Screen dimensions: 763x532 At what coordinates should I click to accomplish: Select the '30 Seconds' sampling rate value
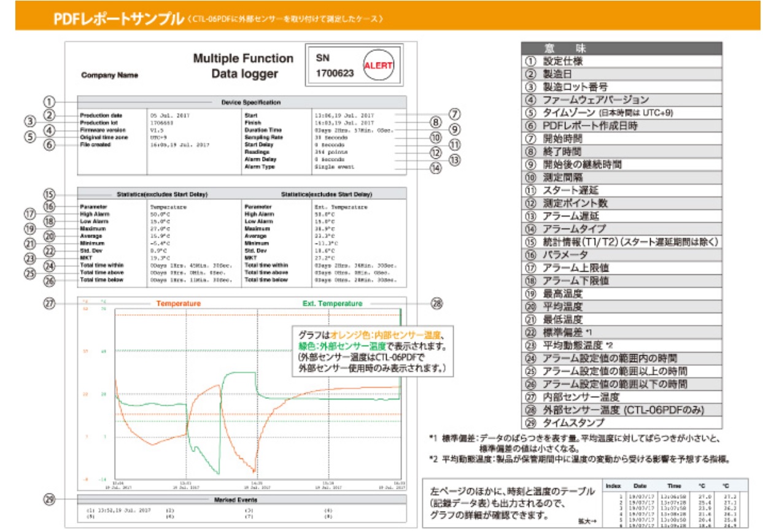click(x=330, y=137)
